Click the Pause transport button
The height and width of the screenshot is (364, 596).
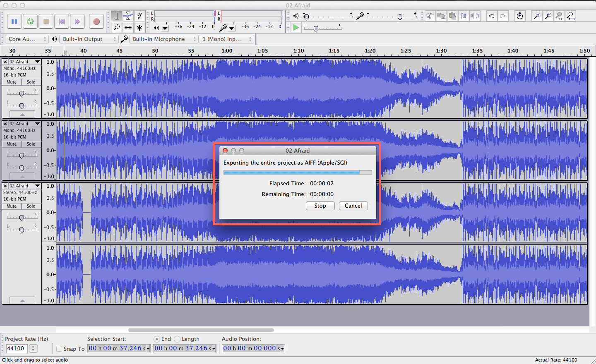(14, 22)
